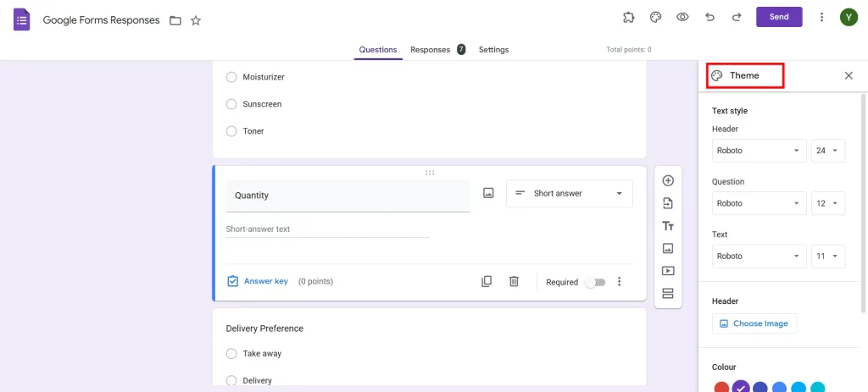868x392 pixels.
Task: Close the Theme panel
Action: 848,75
